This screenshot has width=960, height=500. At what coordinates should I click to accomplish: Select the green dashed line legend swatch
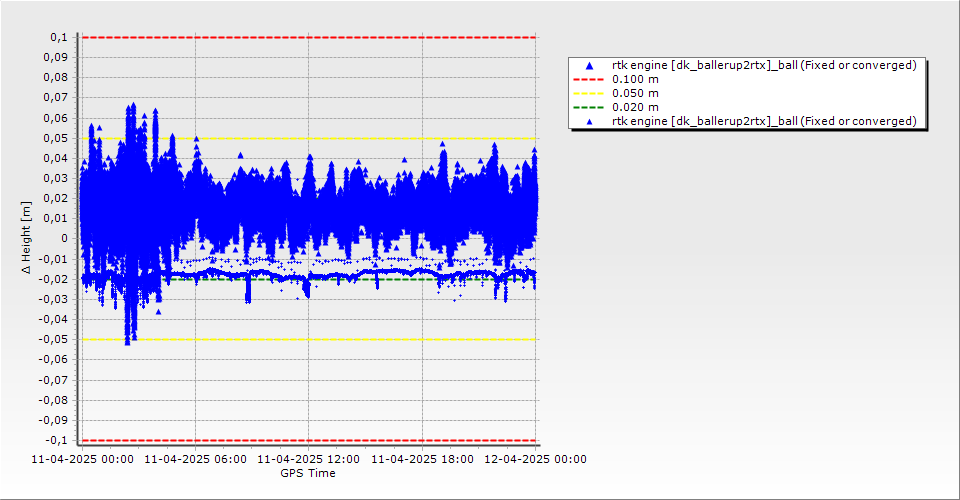click(x=588, y=108)
